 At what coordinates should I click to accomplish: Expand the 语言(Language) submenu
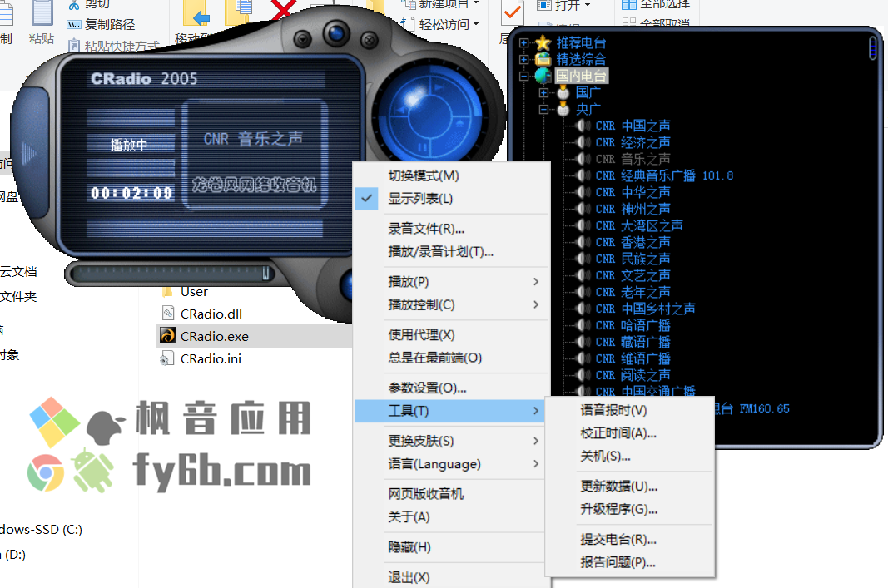tap(451, 464)
